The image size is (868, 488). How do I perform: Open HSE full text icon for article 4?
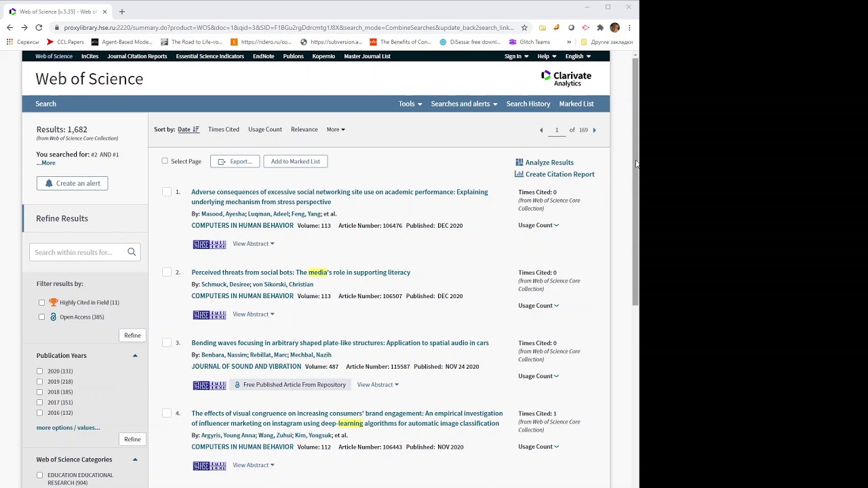coord(209,466)
